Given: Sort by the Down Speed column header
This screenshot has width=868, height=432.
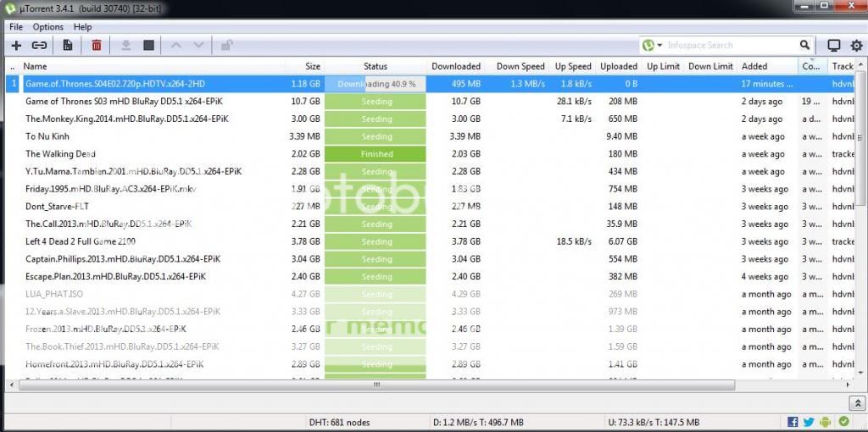Looking at the screenshot, I should 520,66.
